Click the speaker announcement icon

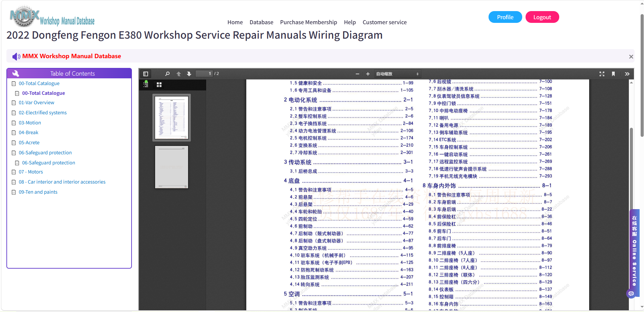pos(16,56)
